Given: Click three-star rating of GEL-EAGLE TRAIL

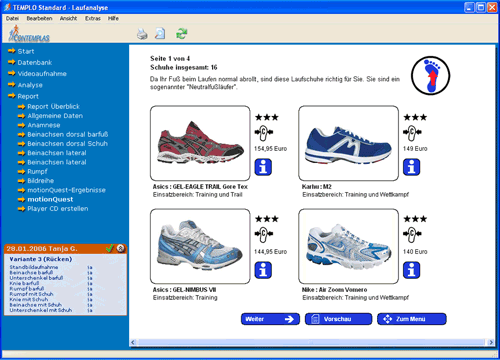Looking at the screenshot, I should (x=267, y=117).
